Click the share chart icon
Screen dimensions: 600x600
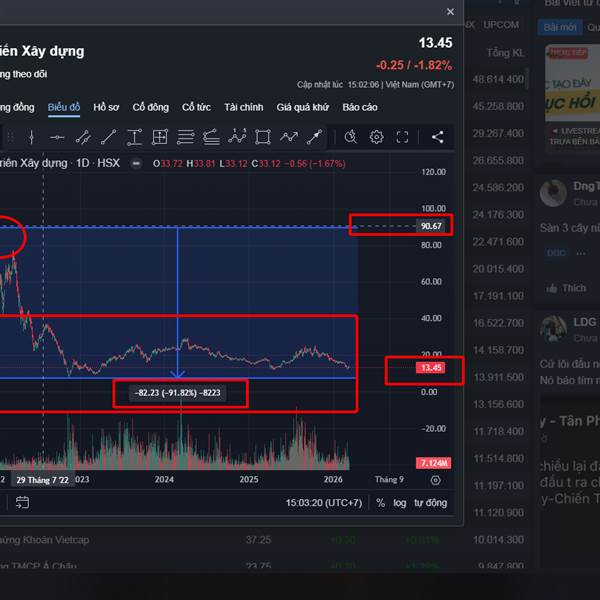coord(438,137)
